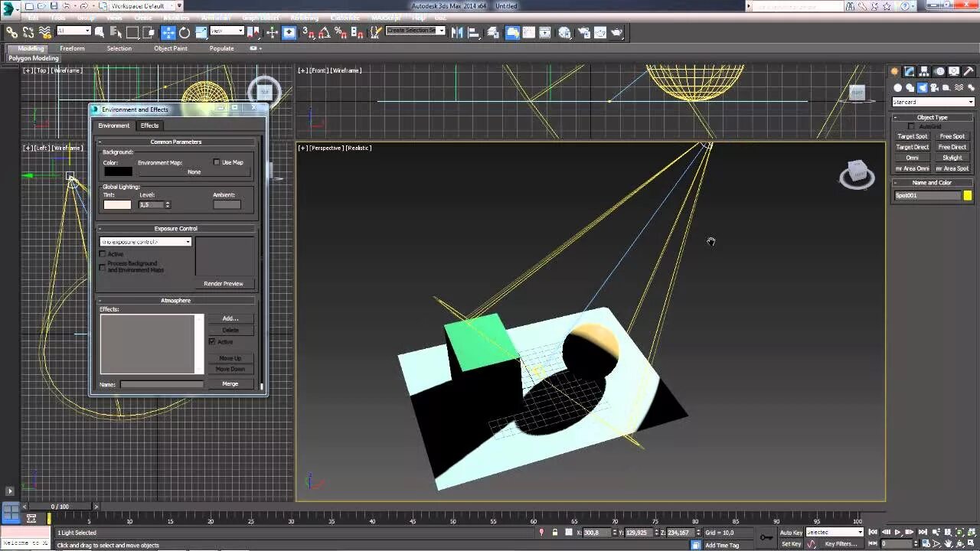This screenshot has width=980, height=551.
Task: Click the Render Preview button
Action: point(224,284)
